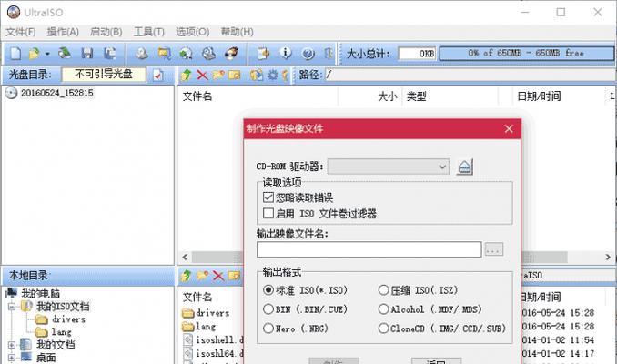Click the Save floppy disk icon
Screen dimensions: 617x364
pos(87,53)
